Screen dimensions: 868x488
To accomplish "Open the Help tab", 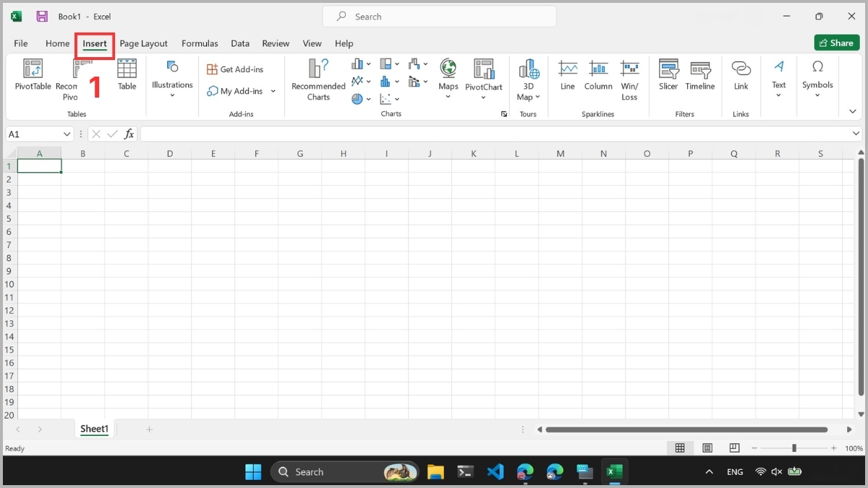I will point(344,43).
